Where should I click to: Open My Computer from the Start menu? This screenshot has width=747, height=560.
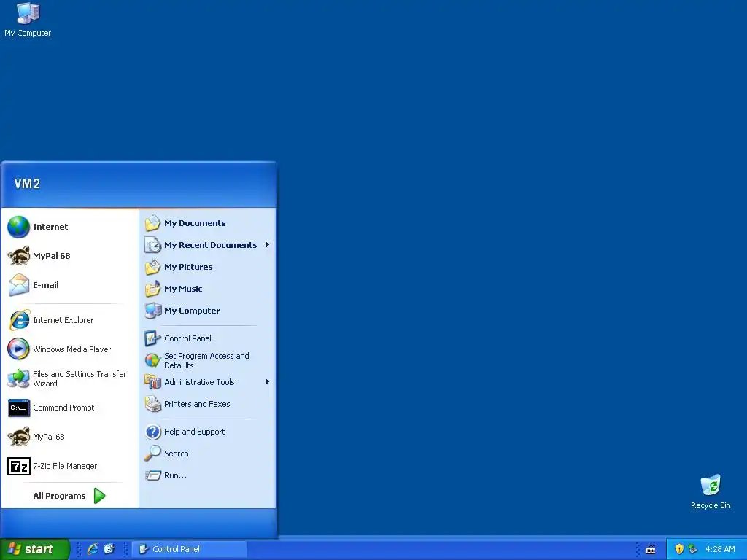208,311
